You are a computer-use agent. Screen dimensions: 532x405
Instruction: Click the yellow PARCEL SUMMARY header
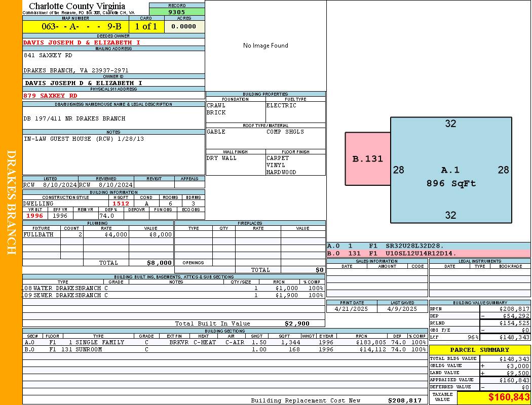[x=479, y=350]
